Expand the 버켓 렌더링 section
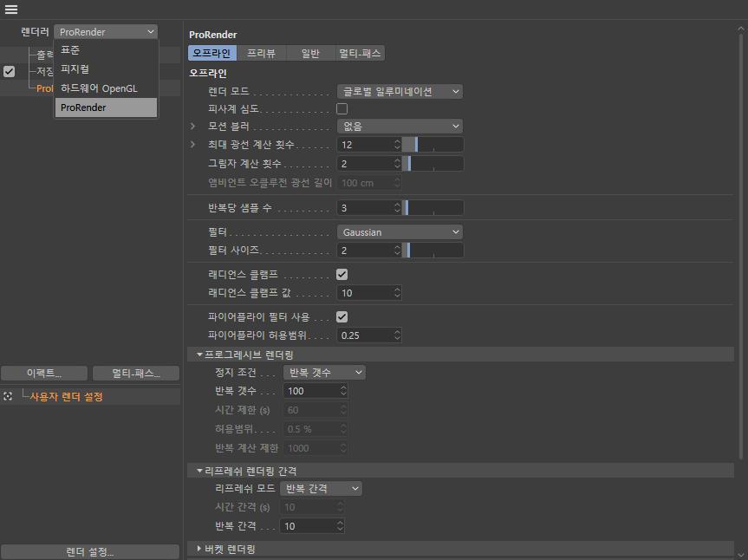748x560 pixels. 199,549
